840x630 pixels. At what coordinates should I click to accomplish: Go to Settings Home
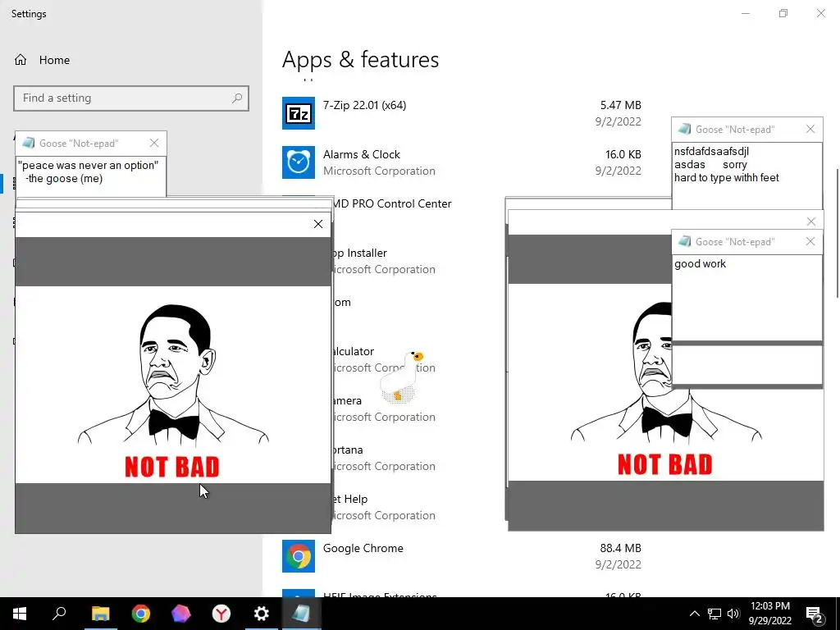tap(54, 60)
